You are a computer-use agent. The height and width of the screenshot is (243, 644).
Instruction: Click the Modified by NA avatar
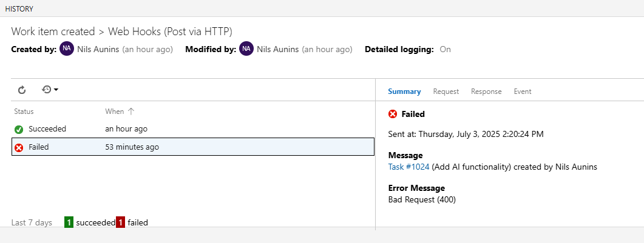[246, 49]
